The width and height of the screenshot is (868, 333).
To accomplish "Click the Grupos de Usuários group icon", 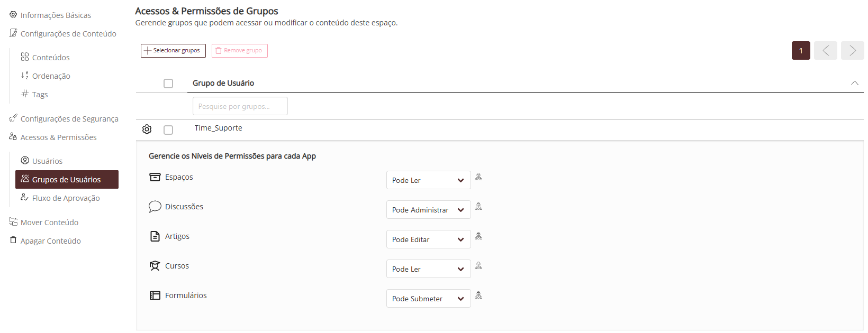I will [x=25, y=179].
